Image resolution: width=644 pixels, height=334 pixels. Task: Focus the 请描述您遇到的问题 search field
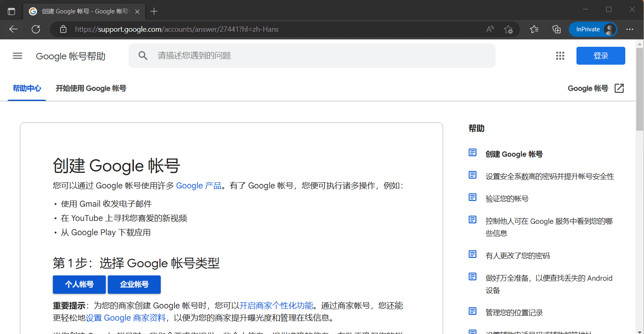pos(312,56)
